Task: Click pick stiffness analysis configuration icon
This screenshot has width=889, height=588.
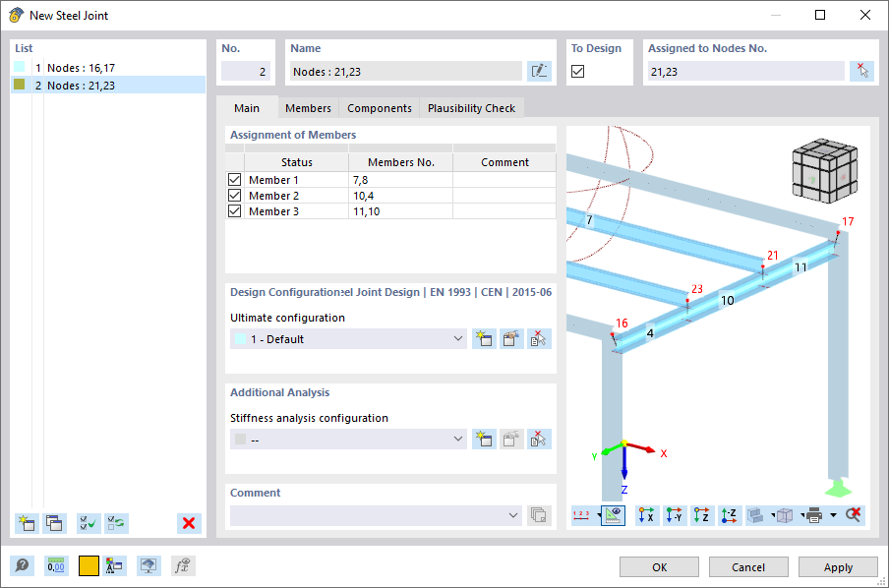Action: 539,440
